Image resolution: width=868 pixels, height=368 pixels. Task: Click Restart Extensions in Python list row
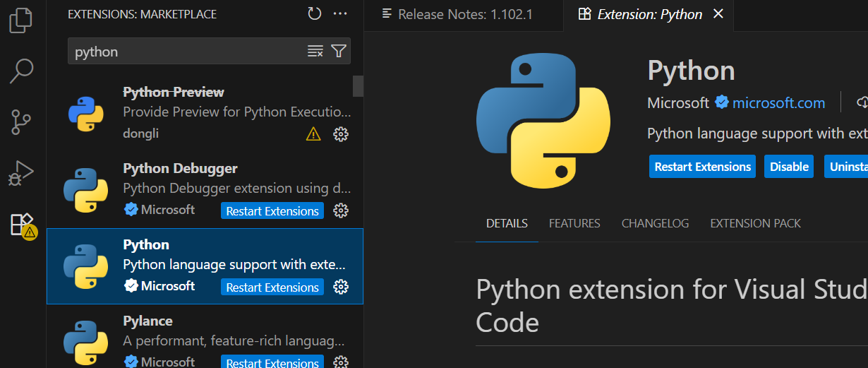pos(272,287)
